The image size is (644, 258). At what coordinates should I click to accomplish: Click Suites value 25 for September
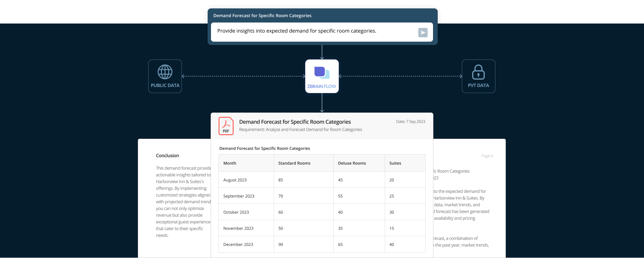392,196
